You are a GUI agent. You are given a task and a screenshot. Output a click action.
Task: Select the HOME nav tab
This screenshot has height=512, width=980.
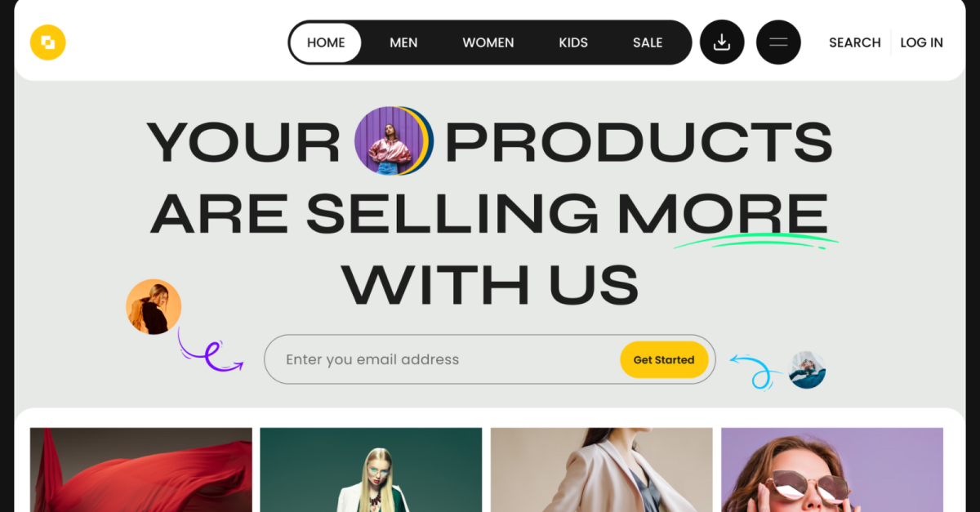(x=326, y=42)
